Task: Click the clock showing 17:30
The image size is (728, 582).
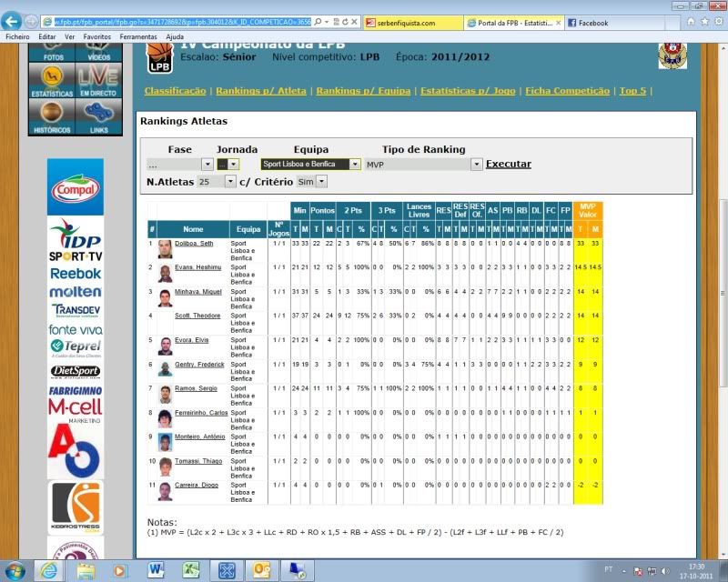Action: tap(696, 567)
